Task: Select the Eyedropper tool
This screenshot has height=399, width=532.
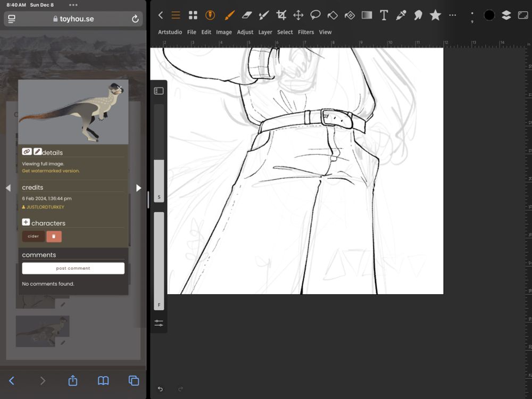Action: pos(401,15)
